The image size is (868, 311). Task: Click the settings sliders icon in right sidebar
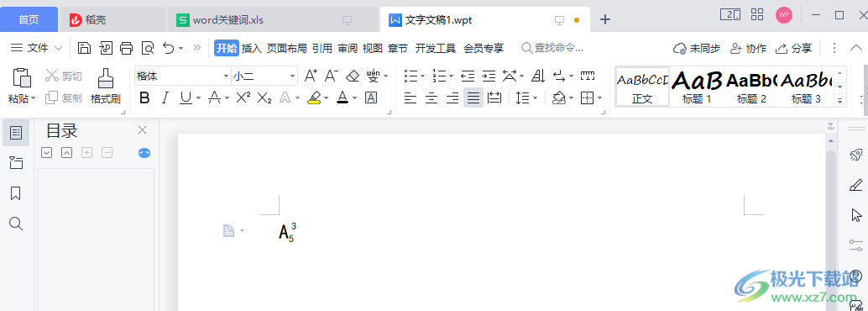[855, 245]
